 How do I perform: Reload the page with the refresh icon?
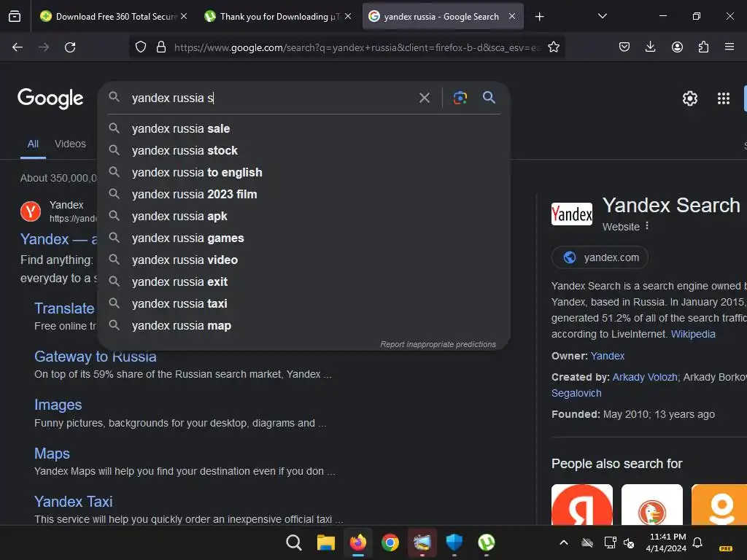70,47
